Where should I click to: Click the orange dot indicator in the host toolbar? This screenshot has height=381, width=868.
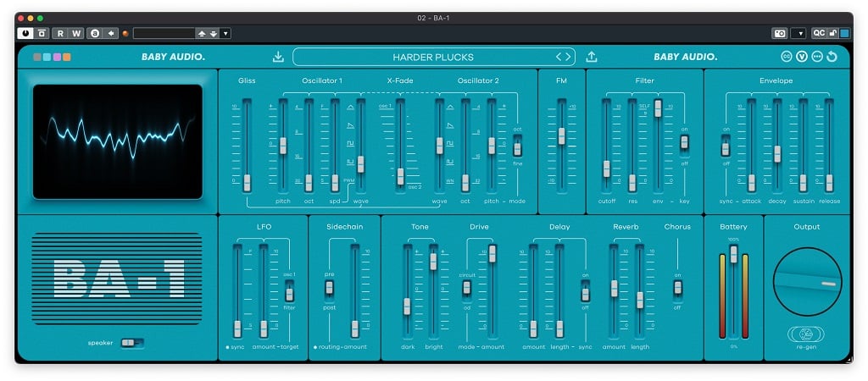(x=125, y=33)
